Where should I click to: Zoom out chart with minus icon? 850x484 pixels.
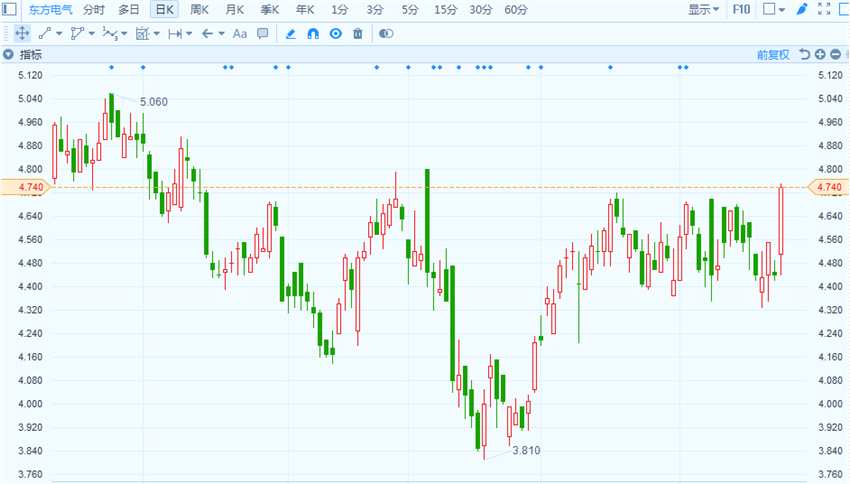click(835, 54)
